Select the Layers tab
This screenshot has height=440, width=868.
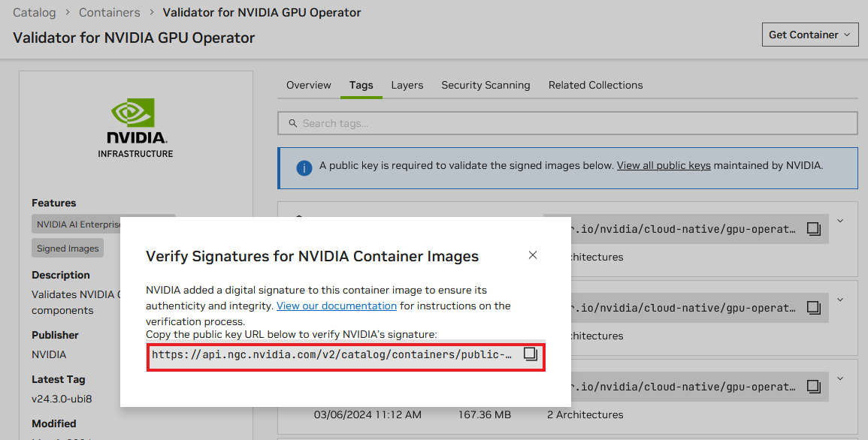(x=407, y=85)
